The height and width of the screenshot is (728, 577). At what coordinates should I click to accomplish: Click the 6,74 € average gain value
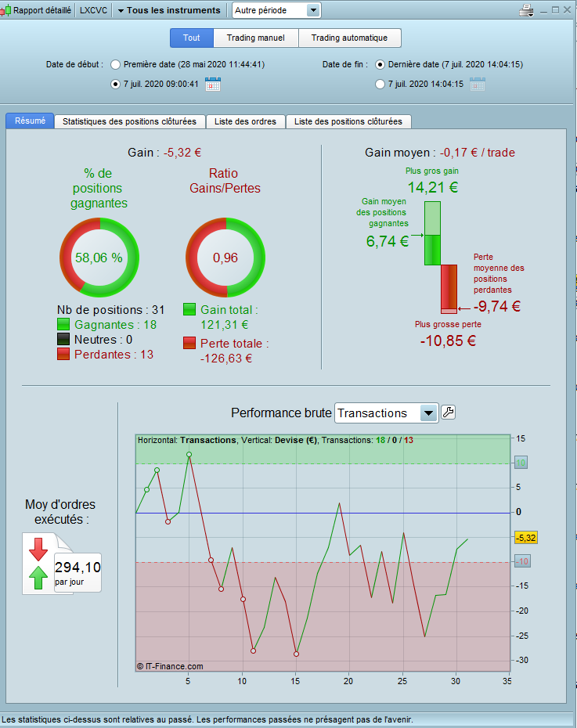point(387,241)
